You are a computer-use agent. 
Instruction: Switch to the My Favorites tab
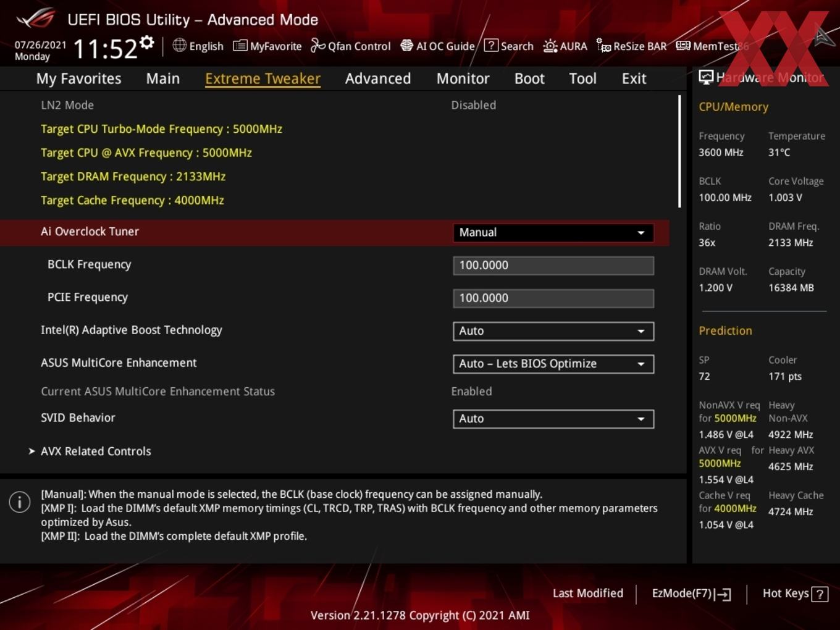point(78,78)
